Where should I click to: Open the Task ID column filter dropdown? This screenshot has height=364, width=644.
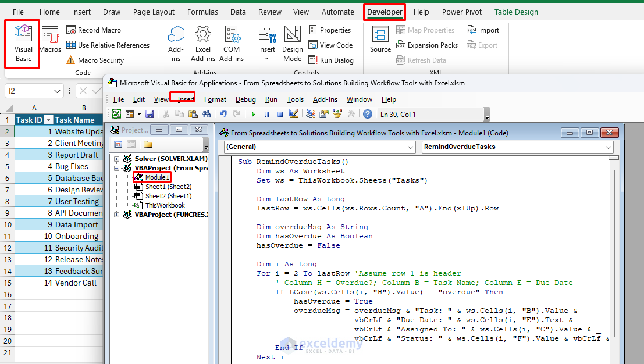pos(48,120)
